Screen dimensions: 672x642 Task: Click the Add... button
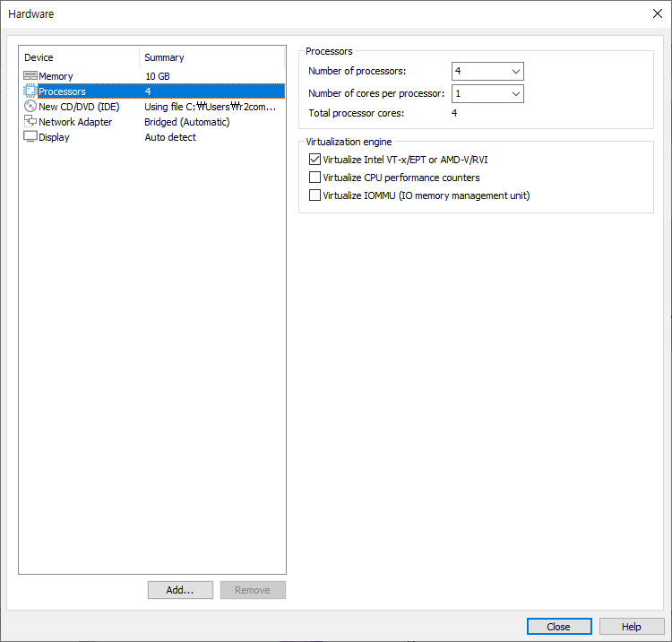point(180,590)
